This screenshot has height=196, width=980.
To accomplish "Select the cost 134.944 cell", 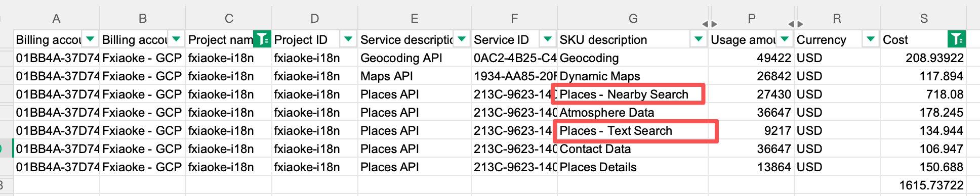I will (x=923, y=130).
